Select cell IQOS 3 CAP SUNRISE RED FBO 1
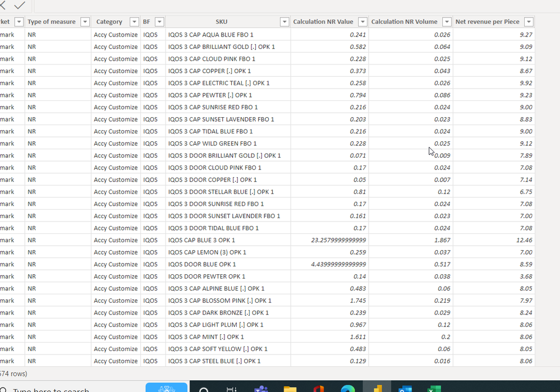This screenshot has height=392, width=560. click(228, 107)
